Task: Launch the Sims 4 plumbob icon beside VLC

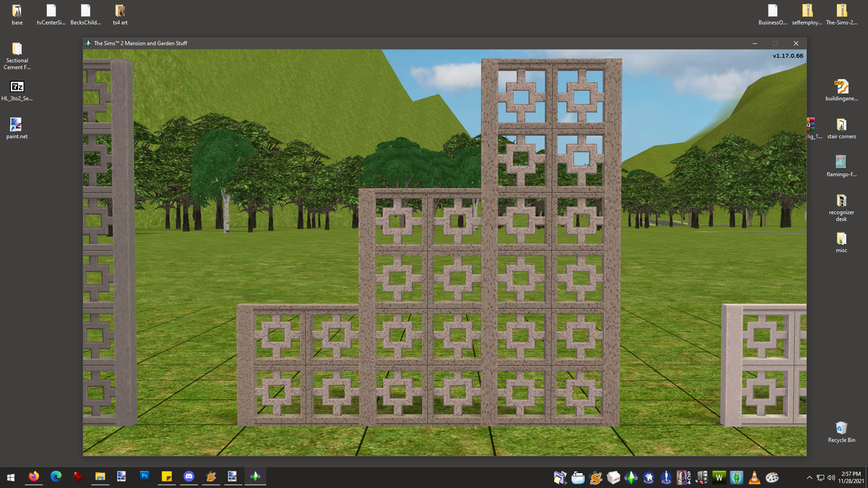Action: click(x=736, y=477)
